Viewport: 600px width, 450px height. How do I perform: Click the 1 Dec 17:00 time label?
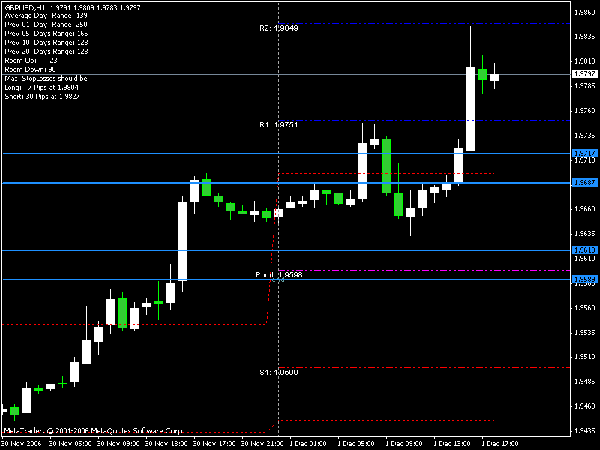[x=500, y=443]
